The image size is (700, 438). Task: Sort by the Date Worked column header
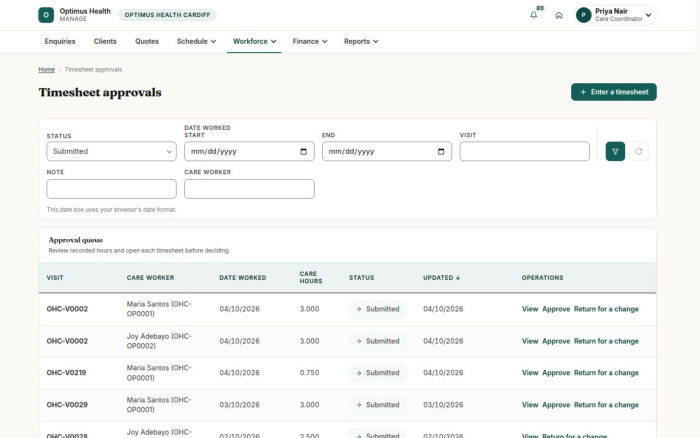coord(243,278)
